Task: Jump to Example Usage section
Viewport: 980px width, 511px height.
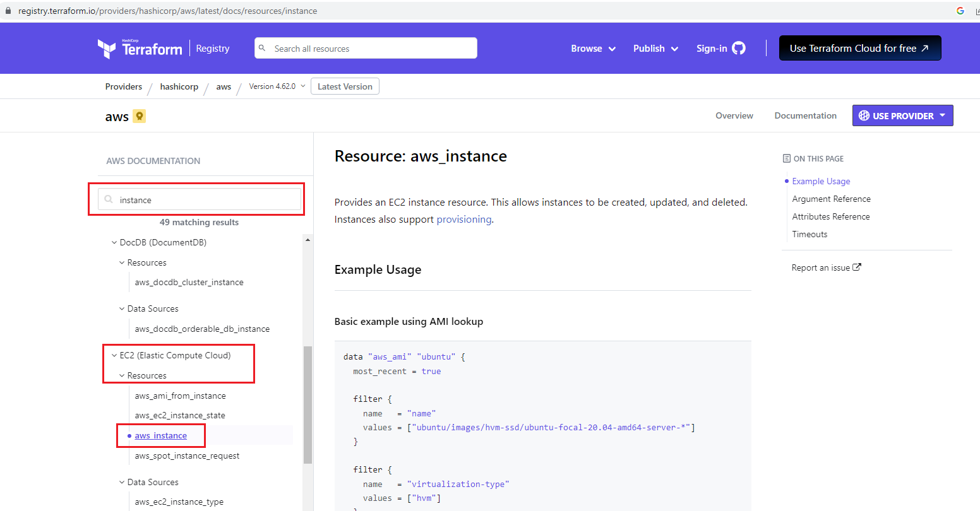Action: click(821, 181)
